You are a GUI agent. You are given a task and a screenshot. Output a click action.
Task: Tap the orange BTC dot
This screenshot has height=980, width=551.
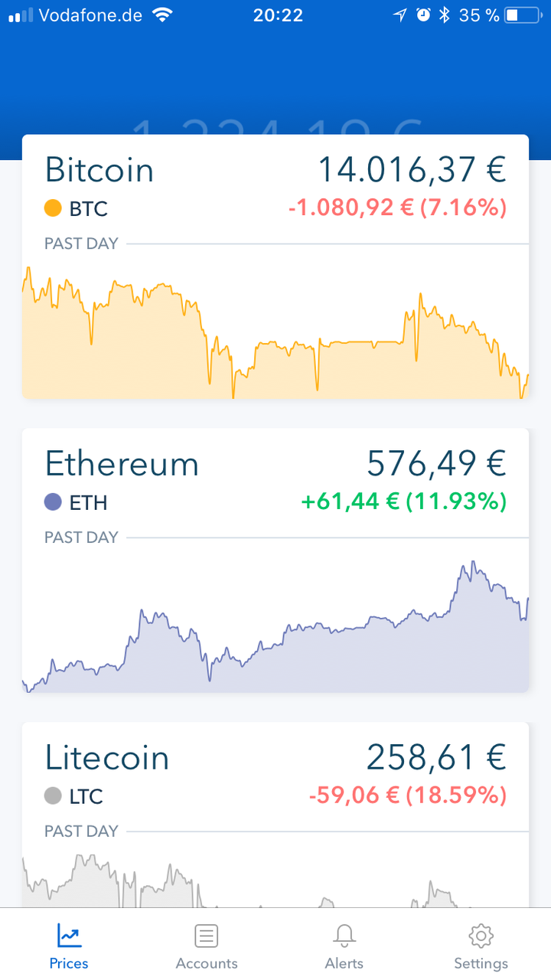click(53, 208)
